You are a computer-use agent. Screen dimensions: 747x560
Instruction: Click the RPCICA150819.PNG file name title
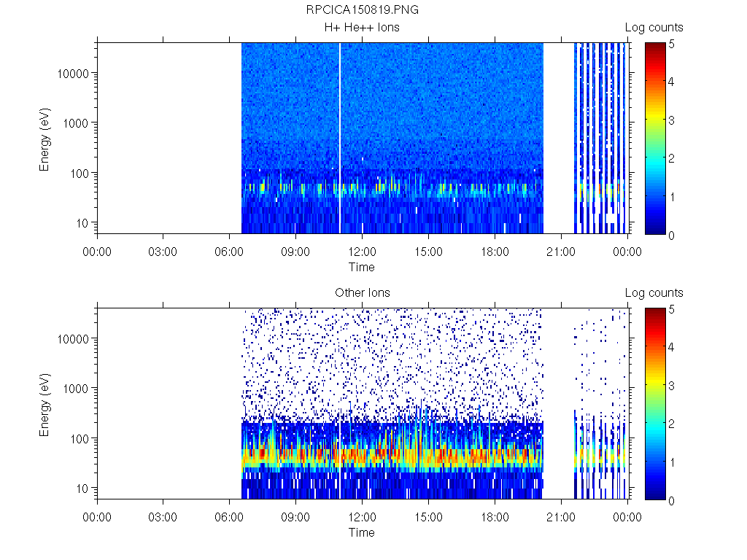[362, 9]
